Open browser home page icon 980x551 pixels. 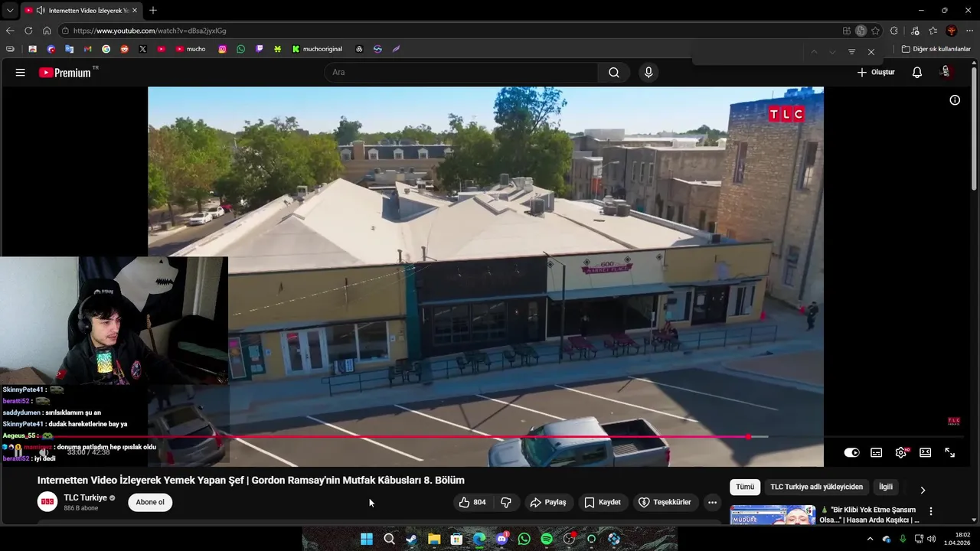[47, 31]
